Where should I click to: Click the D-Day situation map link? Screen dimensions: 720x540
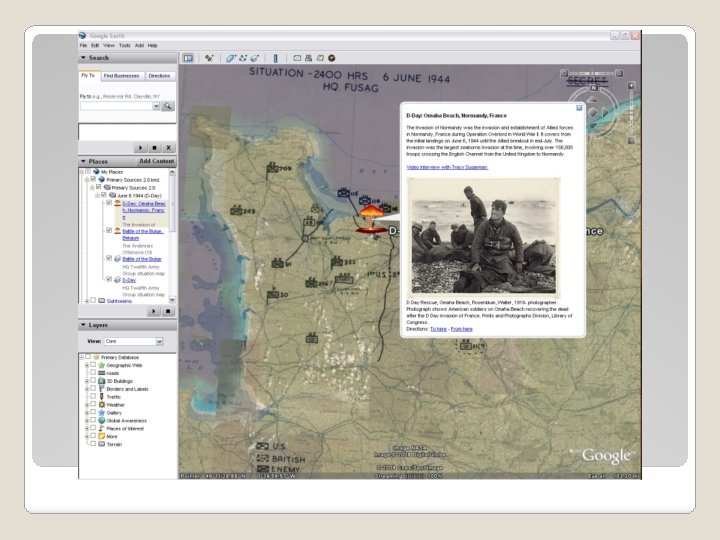pyautogui.click(x=129, y=280)
